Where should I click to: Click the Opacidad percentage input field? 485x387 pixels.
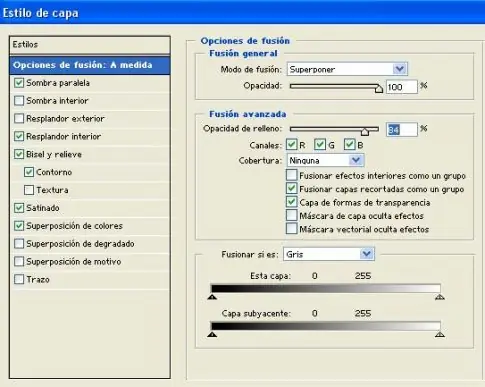pyautogui.click(x=402, y=87)
